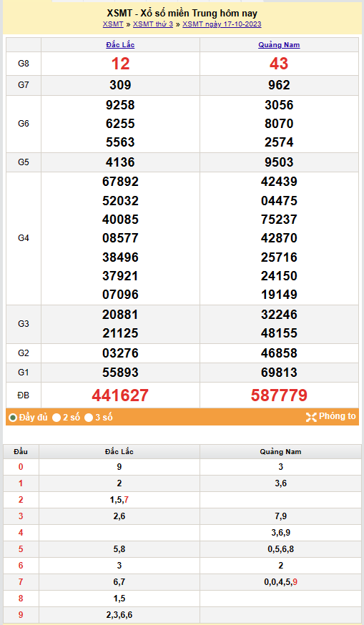Click G3 result 48155
The image size is (364, 625).
pos(279,333)
